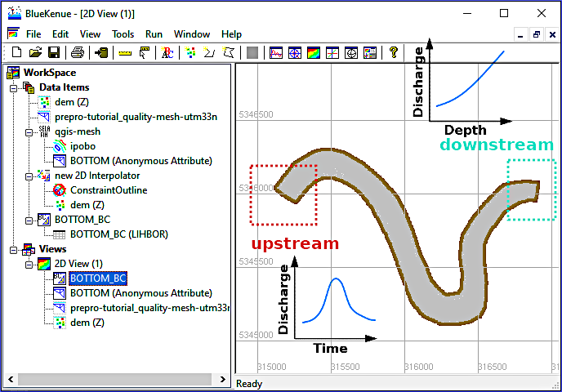Screen dimensions: 562x392
Task: Select dem (Z) under Data Items
Action: [x=72, y=102]
